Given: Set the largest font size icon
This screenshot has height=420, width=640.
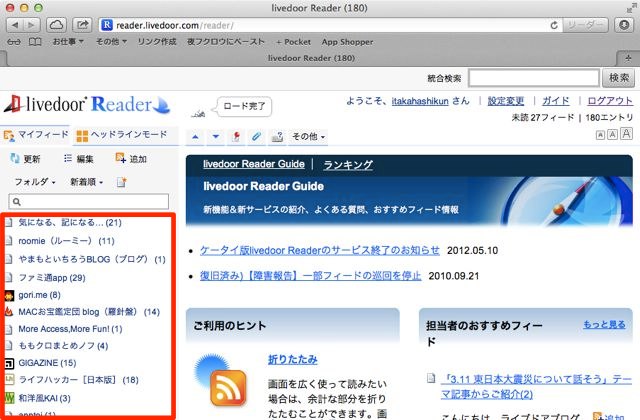Looking at the screenshot, I should pos(627,133).
